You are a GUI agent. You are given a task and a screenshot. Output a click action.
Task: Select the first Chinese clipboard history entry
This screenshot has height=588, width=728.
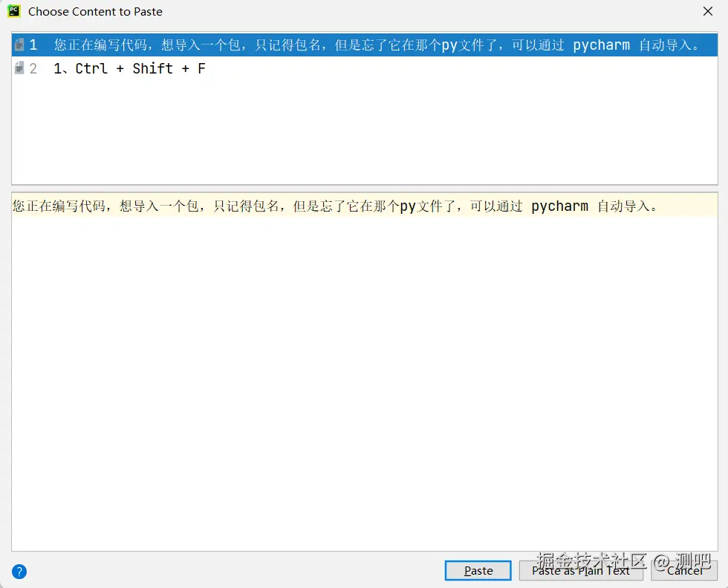point(365,45)
